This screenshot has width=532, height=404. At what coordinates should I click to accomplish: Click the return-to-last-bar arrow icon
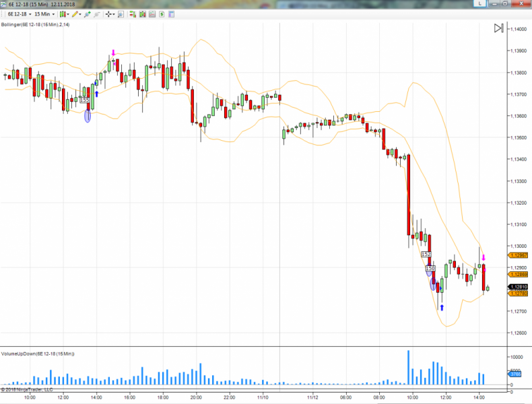(498, 28)
